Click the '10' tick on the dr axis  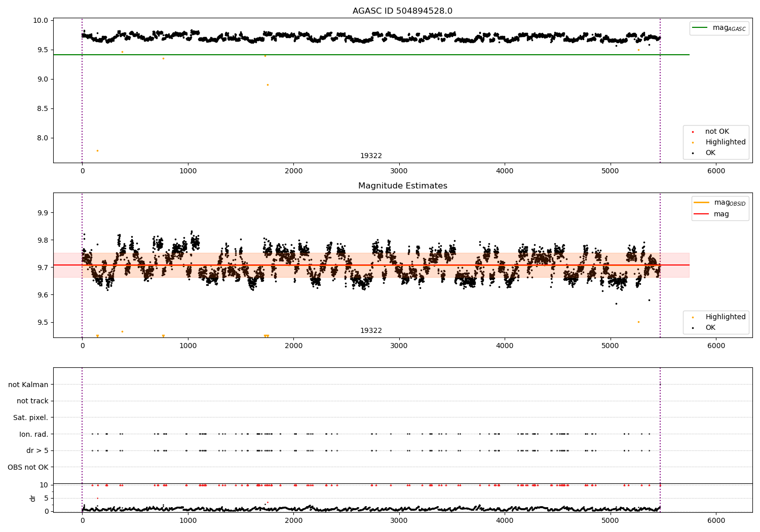[x=44, y=485]
